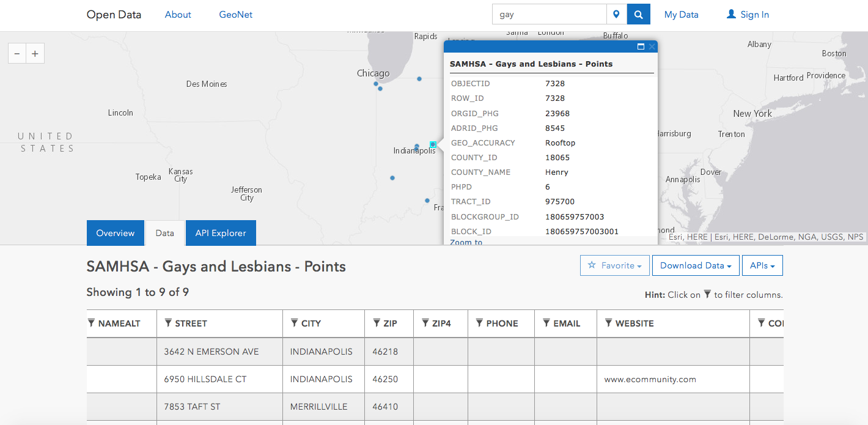Viewport: 868px width, 425px height.
Task: Click the ORGID_PHG value 23968
Action: click(x=557, y=114)
